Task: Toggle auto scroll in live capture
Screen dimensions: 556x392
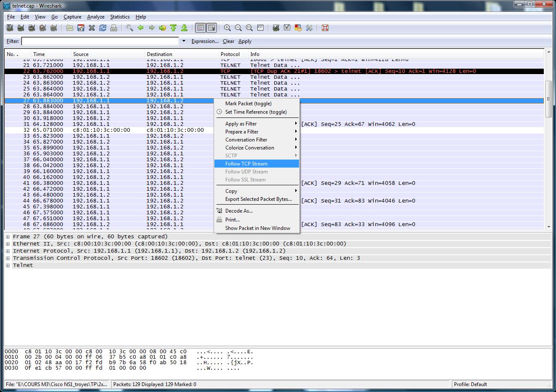Action: (x=212, y=28)
